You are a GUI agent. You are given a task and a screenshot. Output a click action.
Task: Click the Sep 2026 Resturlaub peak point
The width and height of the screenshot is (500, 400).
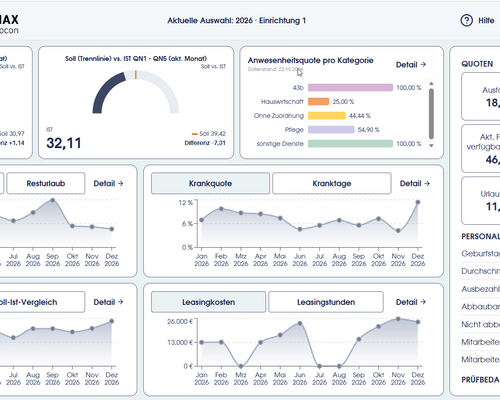point(53,200)
